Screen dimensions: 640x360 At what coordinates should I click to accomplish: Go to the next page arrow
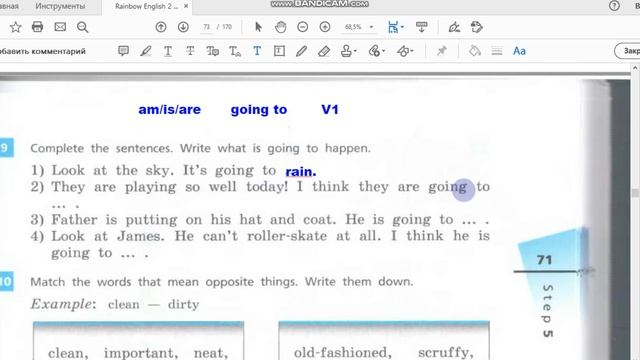(183, 27)
